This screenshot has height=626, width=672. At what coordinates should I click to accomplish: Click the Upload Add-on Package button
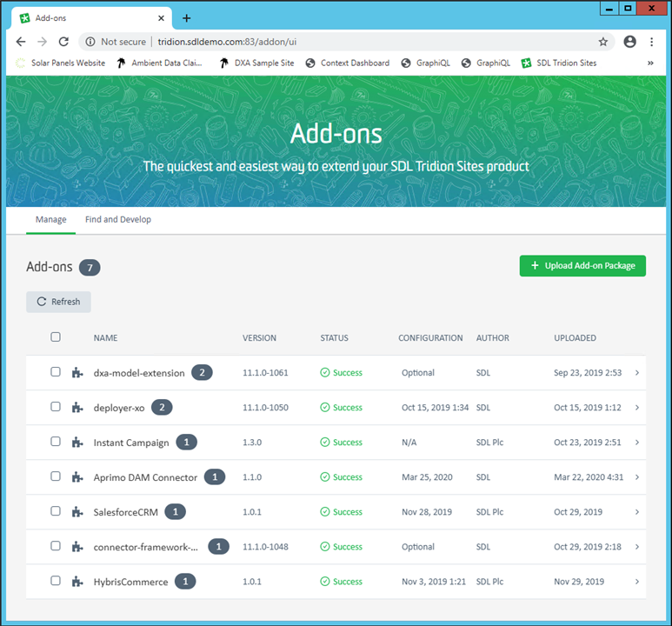click(582, 266)
